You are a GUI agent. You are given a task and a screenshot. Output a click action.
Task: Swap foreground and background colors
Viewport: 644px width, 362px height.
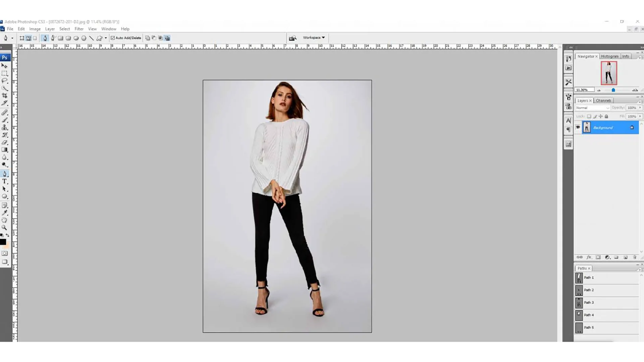(7, 235)
